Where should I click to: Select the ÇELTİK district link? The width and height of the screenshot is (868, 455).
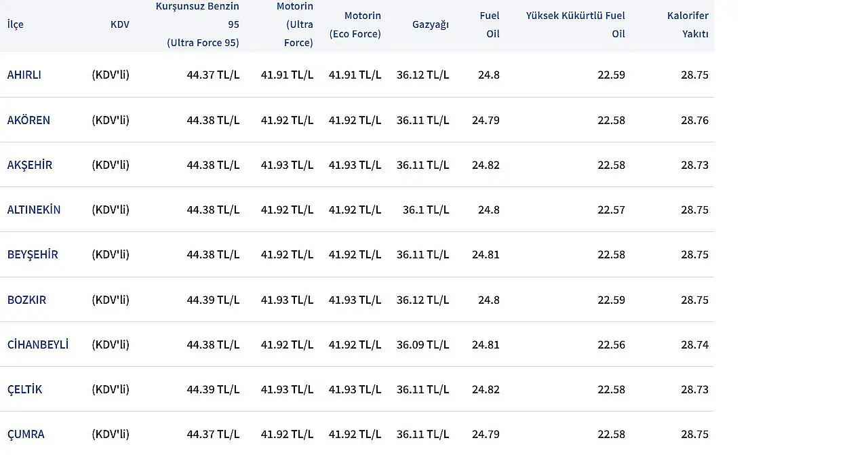[25, 389]
